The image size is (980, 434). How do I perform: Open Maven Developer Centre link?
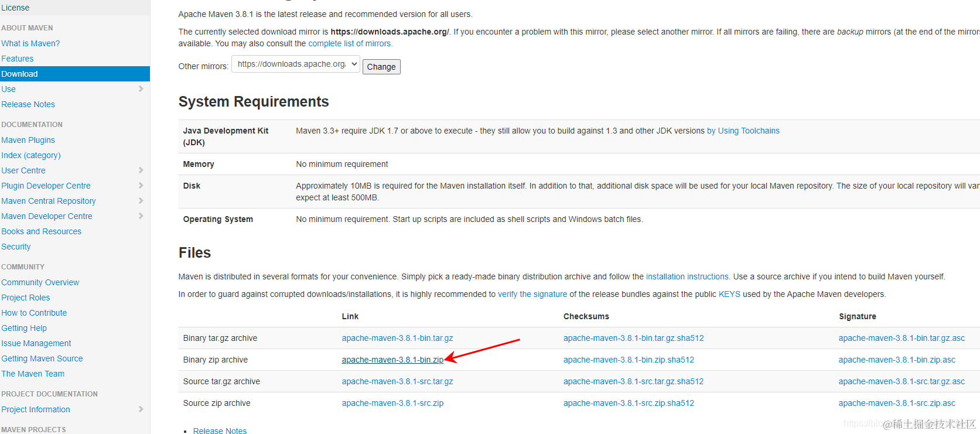pos(47,216)
